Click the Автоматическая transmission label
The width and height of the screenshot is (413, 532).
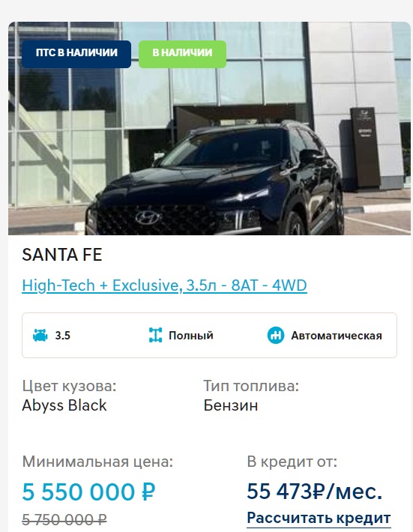coord(337,336)
